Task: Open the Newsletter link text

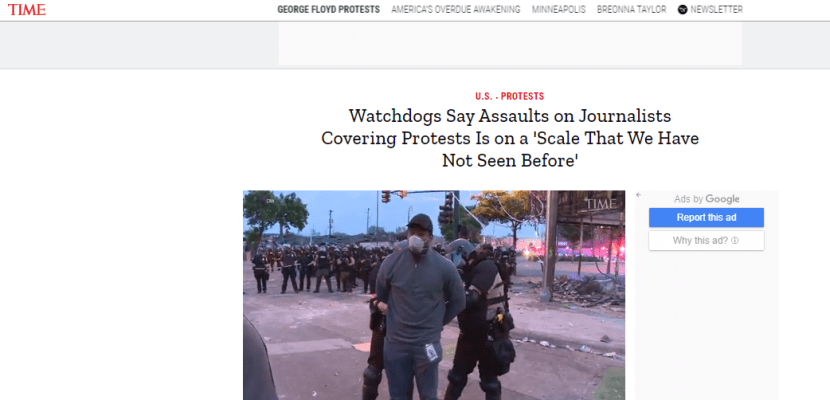Action: pyautogui.click(x=716, y=10)
